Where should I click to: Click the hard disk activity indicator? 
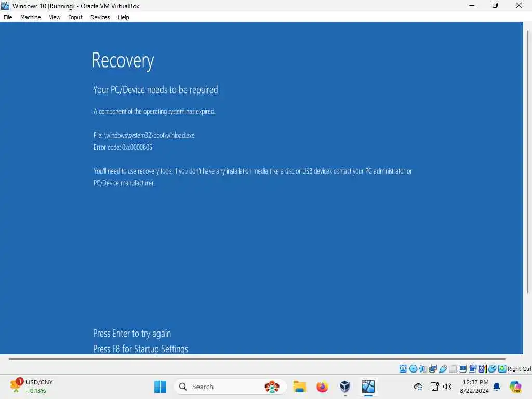click(x=403, y=368)
